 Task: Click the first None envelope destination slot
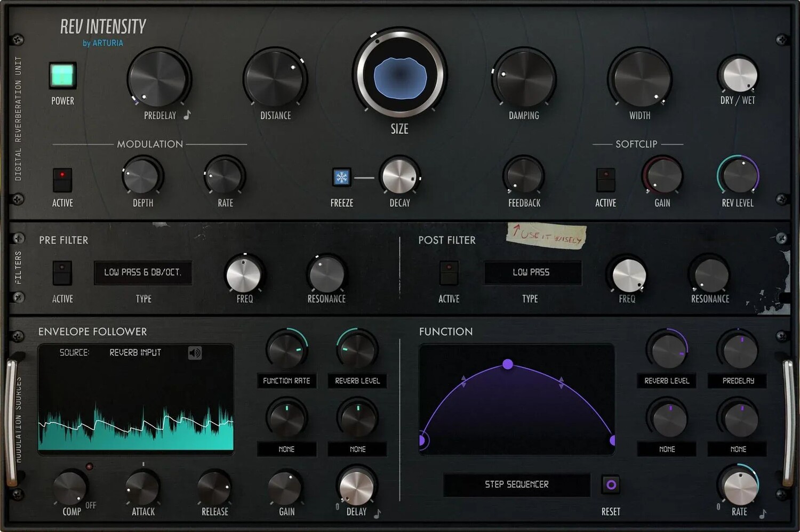point(286,449)
